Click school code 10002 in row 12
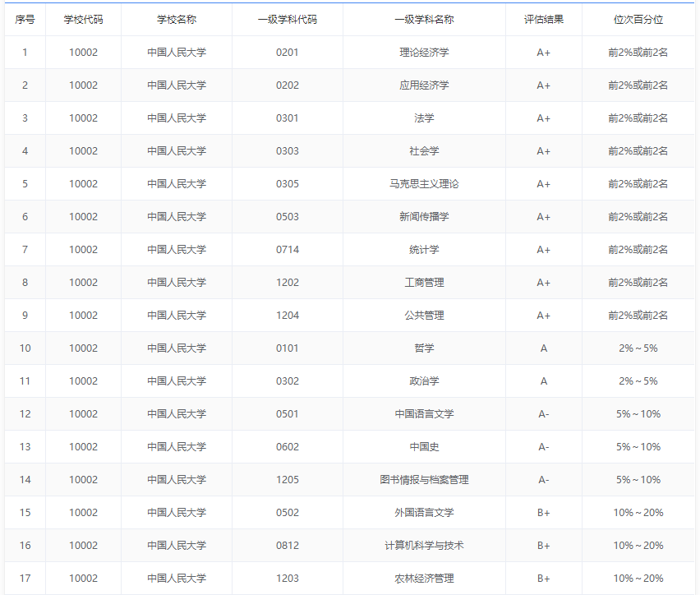Screen dimensions: 700x595 click(x=84, y=413)
